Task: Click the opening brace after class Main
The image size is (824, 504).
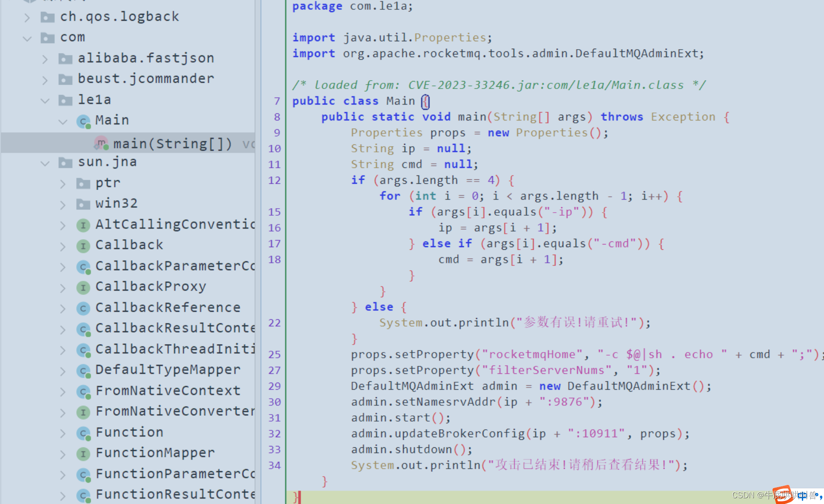Action: [x=426, y=102]
